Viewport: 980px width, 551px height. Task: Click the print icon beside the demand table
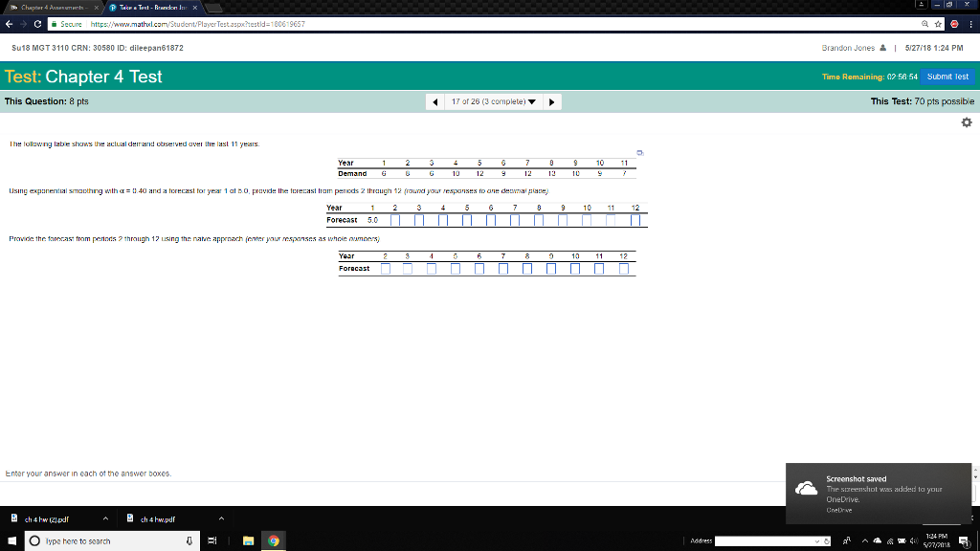[x=640, y=151]
